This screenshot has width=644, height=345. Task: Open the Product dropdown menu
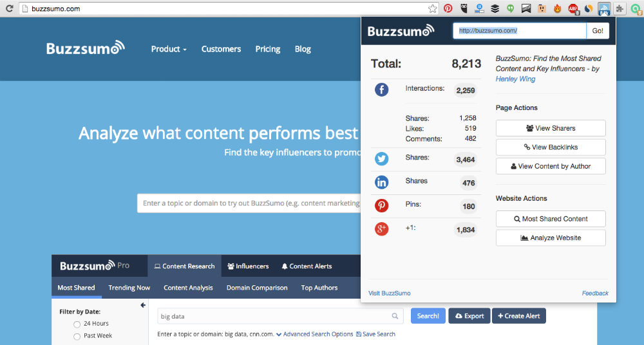169,49
